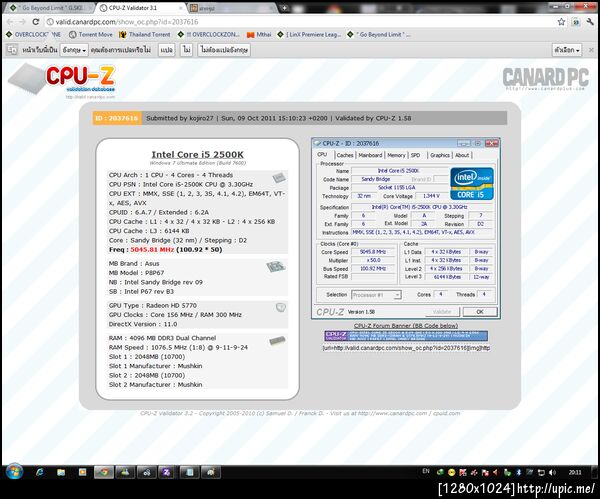The width and height of the screenshot is (600, 499).
Task: Click the Chrome taskbar button
Action: (104, 472)
